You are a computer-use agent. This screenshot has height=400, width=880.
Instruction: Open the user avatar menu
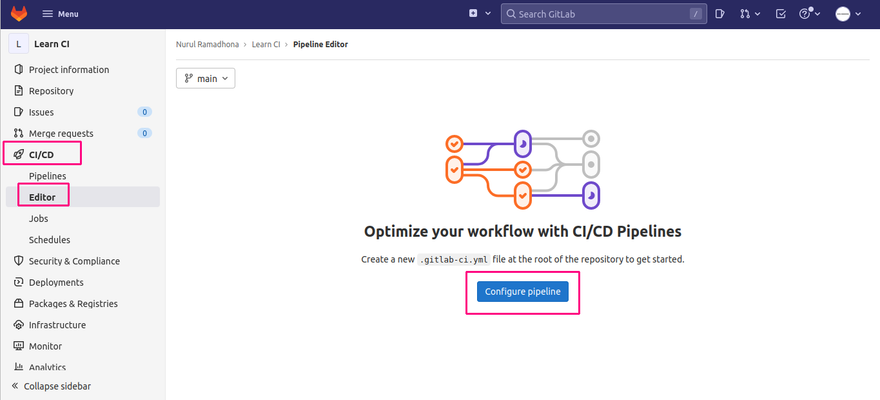point(848,14)
